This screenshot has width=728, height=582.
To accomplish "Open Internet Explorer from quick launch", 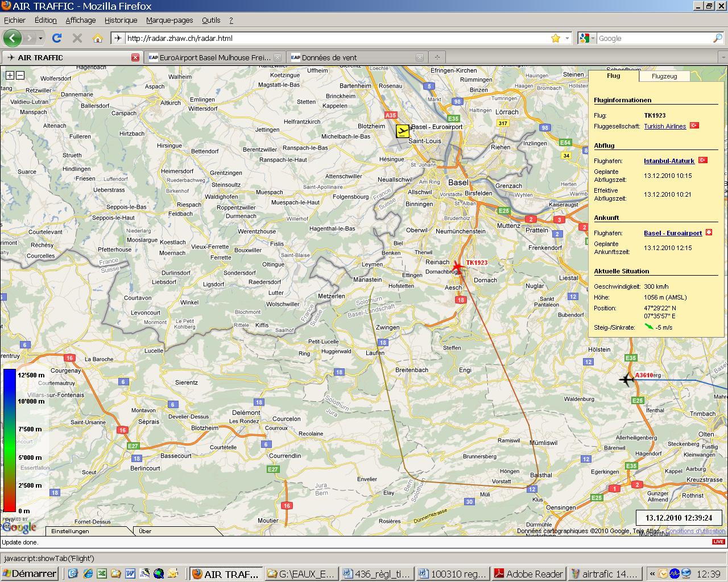I will coord(88,573).
